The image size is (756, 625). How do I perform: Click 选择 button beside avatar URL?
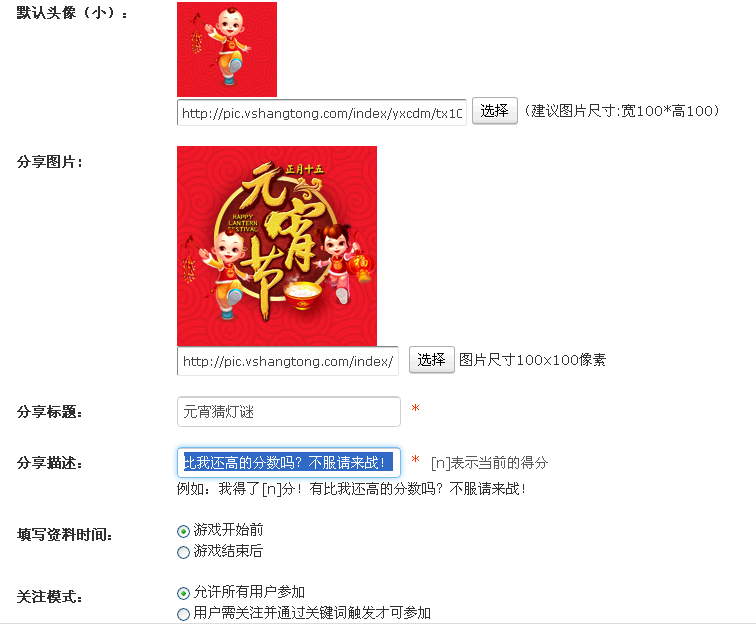tap(494, 111)
